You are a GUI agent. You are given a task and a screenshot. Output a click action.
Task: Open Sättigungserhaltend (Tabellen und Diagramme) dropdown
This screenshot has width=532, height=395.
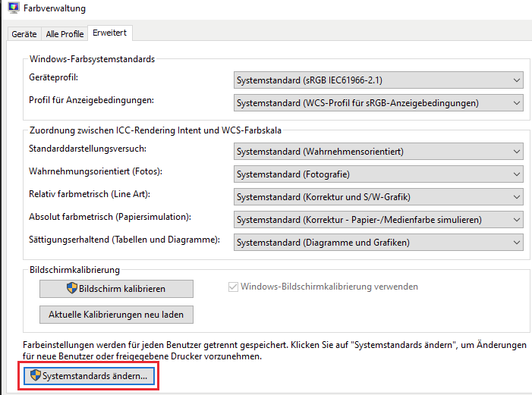click(378, 242)
